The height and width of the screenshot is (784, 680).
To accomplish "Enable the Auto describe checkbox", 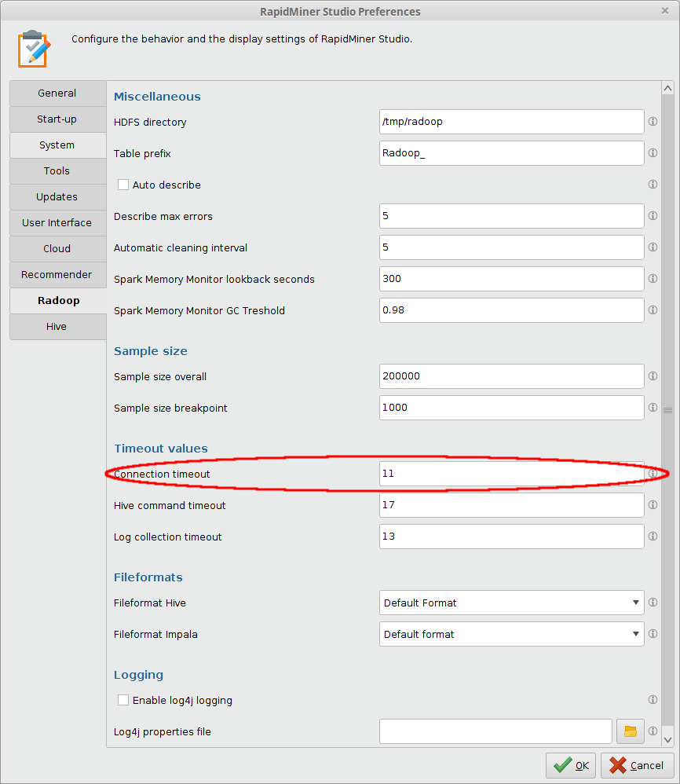I will point(123,185).
